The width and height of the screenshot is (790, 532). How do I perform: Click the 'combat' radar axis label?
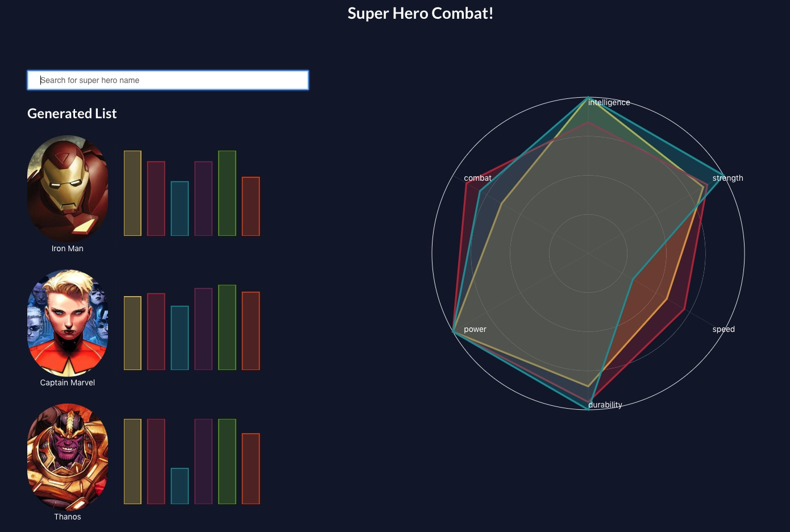coord(478,178)
